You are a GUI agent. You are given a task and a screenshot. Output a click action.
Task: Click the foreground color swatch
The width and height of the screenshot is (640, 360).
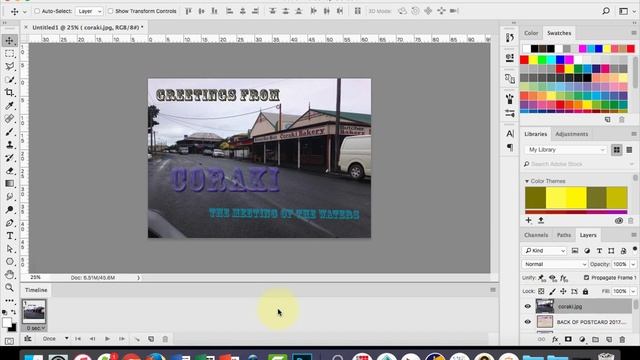pos(7,322)
